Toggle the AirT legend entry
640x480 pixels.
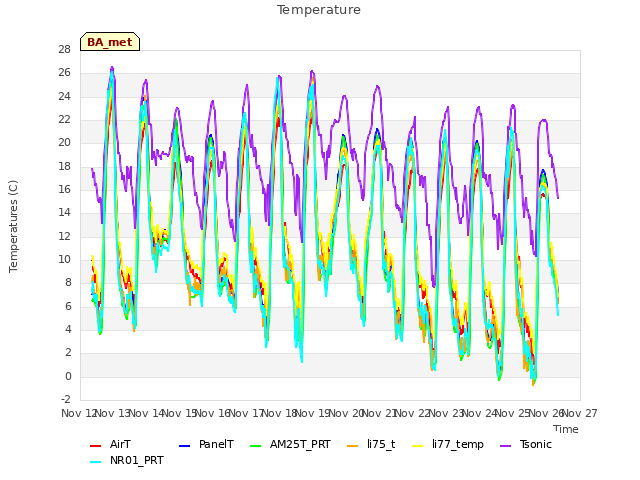coord(110,444)
